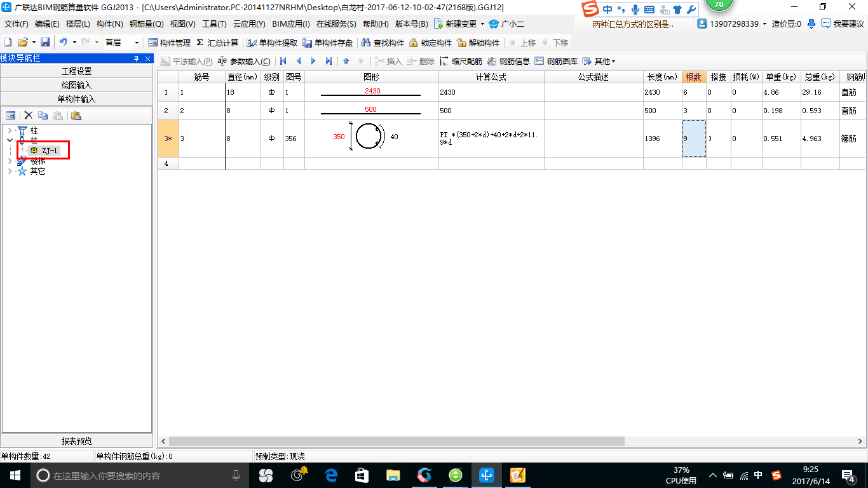Image resolution: width=868 pixels, height=488 pixels.
Task: Click the horizontal scrollbar of the rebar table
Action: pos(397,441)
